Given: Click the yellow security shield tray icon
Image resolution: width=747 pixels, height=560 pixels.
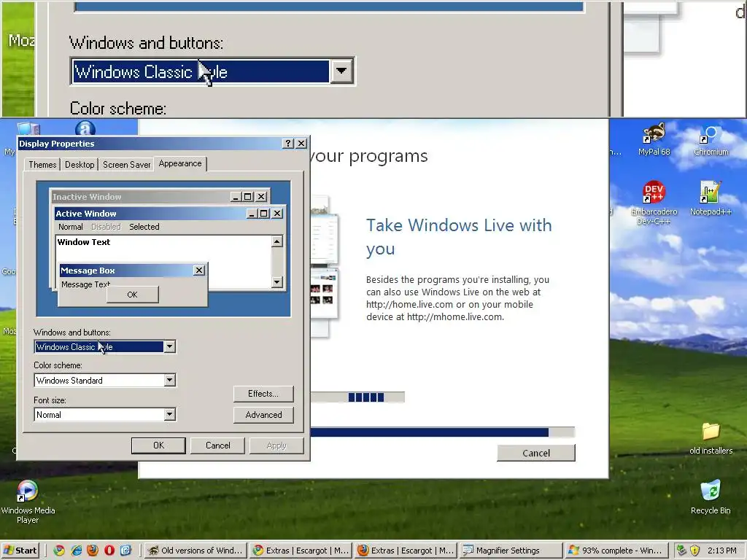Looking at the screenshot, I should [x=694, y=551].
